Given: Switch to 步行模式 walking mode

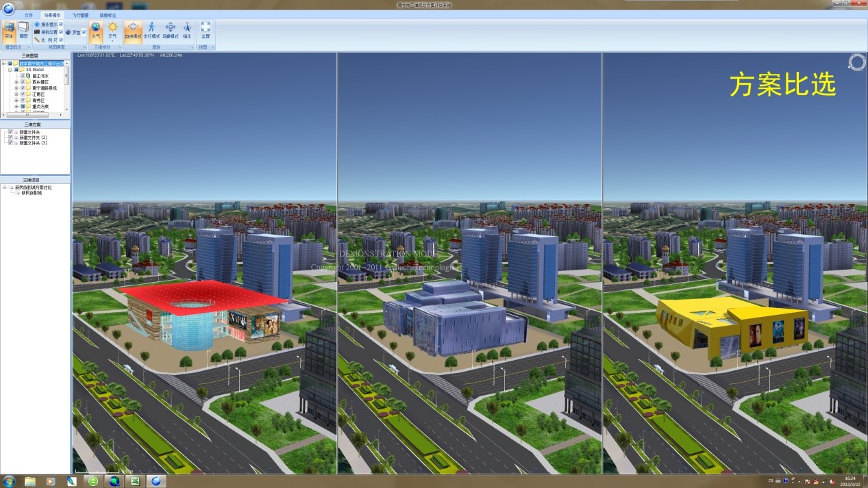Looking at the screenshot, I should (x=151, y=29).
